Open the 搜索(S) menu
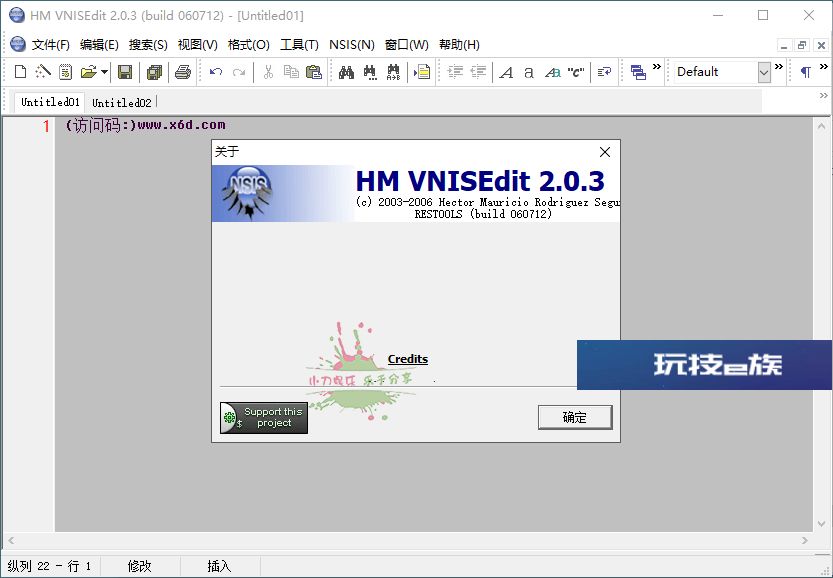Screen dimensions: 833x578 click(x=148, y=45)
